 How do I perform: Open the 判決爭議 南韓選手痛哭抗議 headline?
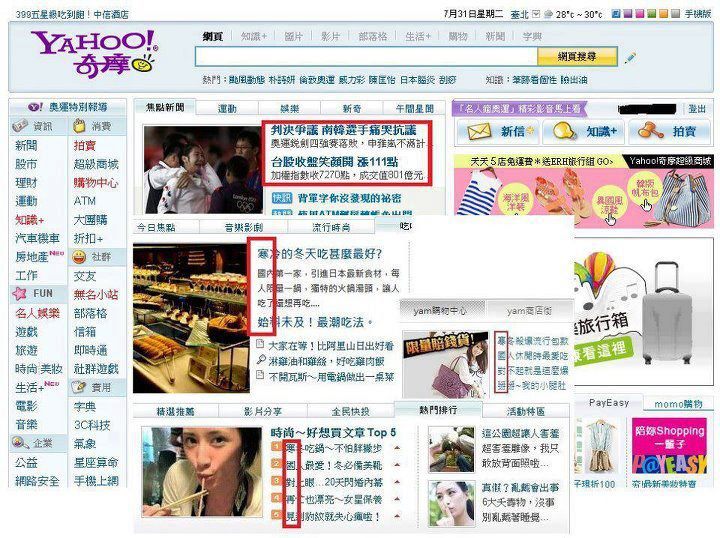[343, 130]
